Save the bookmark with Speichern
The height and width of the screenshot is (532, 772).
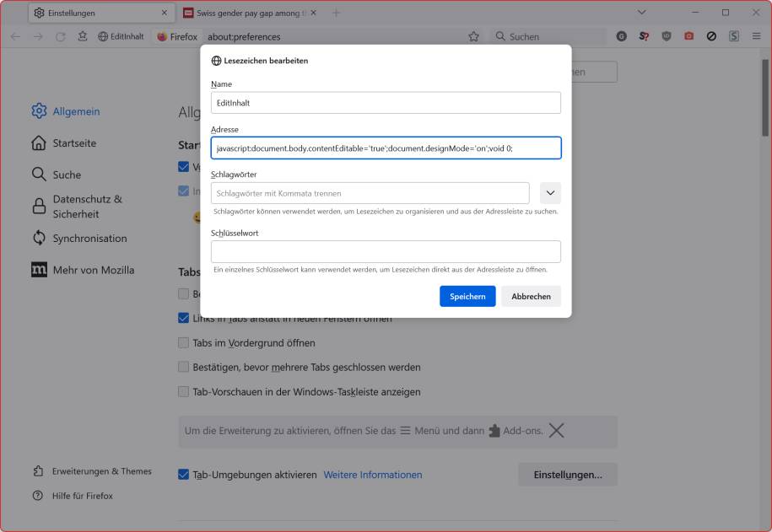click(x=467, y=296)
